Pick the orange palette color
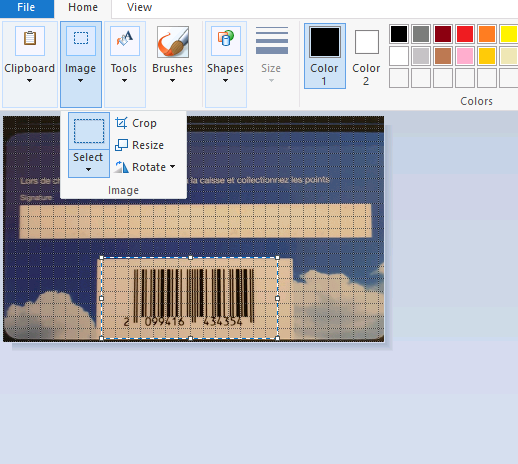Screen dimensions: 518x464 (487, 34)
